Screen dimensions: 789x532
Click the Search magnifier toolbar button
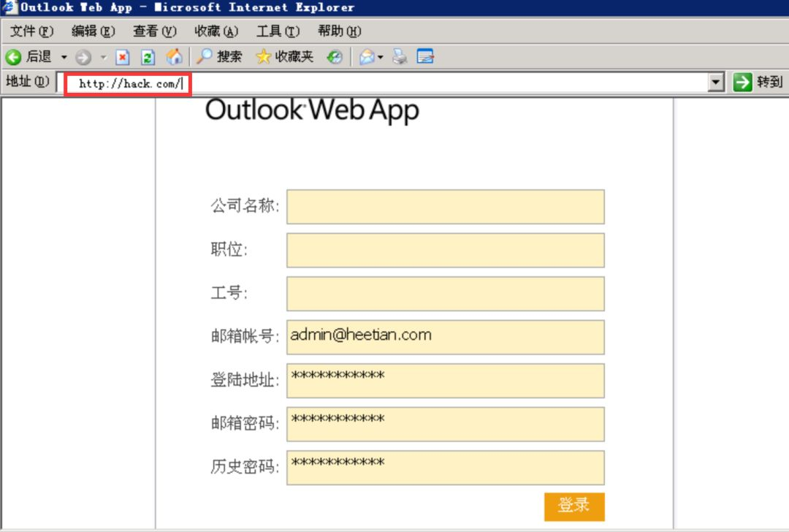click(219, 56)
